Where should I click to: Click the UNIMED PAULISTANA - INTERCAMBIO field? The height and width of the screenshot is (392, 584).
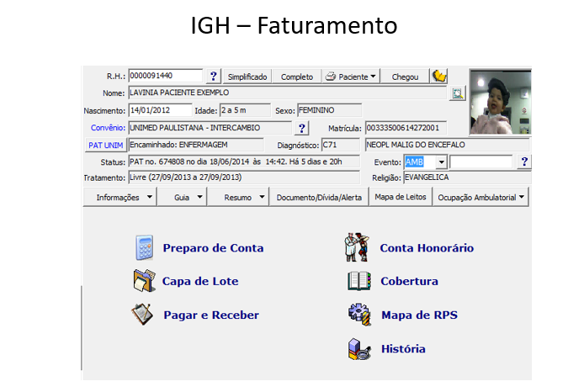(x=210, y=128)
